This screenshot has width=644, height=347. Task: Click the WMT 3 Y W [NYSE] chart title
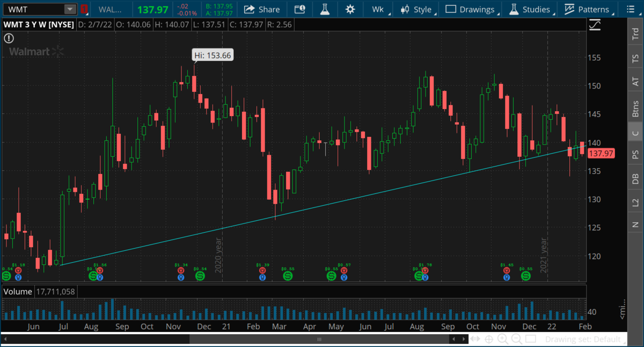(x=39, y=24)
